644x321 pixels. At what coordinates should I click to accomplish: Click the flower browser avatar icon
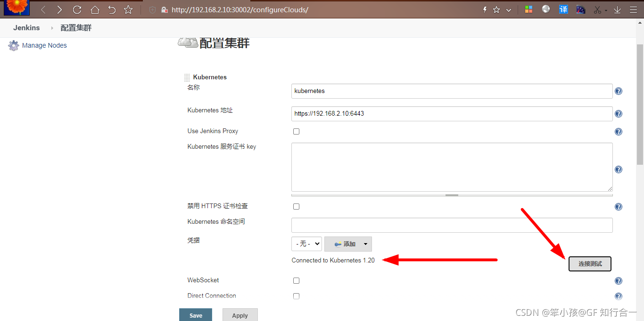(x=17, y=8)
